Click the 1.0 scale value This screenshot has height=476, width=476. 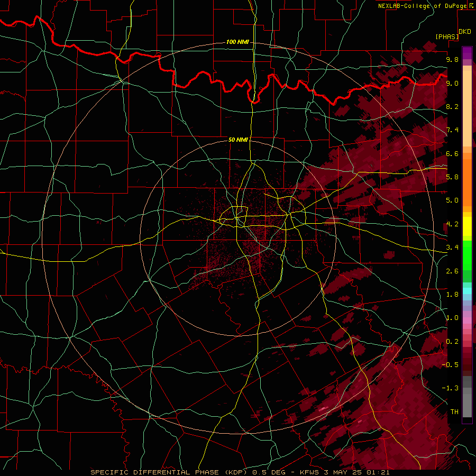click(452, 317)
